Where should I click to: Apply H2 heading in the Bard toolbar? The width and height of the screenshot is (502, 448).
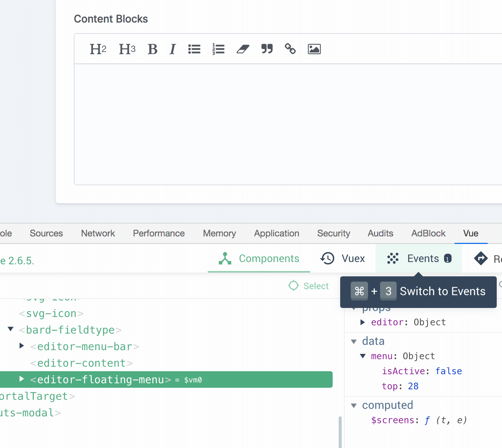[97, 49]
